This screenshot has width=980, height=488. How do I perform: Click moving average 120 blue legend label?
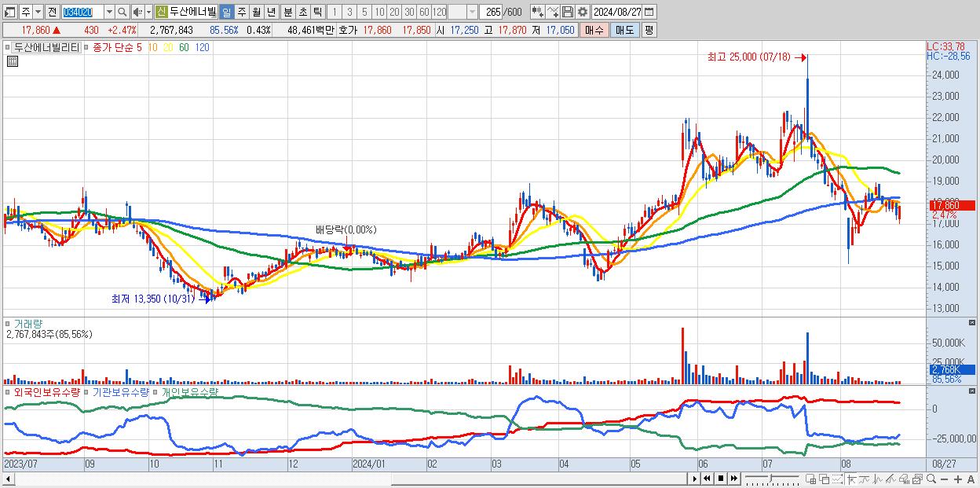tap(202, 47)
